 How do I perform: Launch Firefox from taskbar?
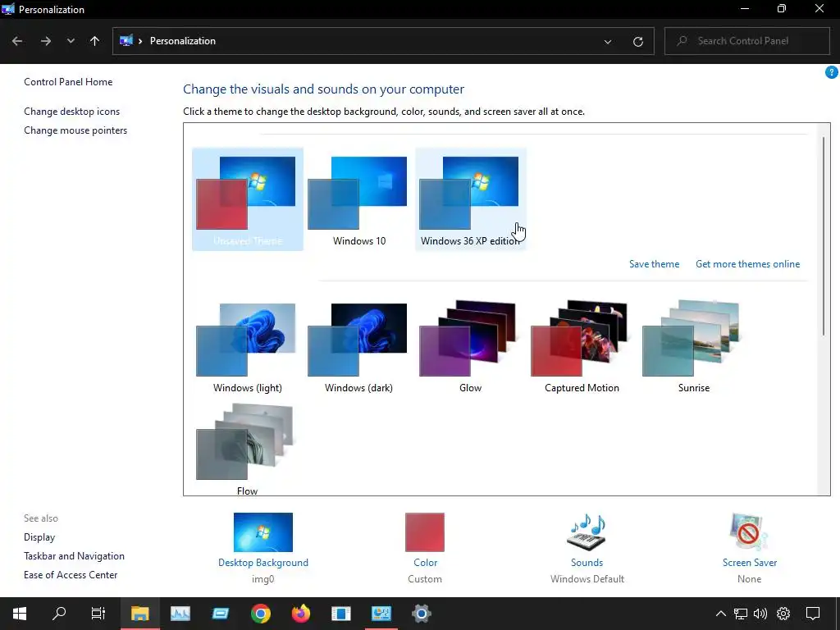300,614
